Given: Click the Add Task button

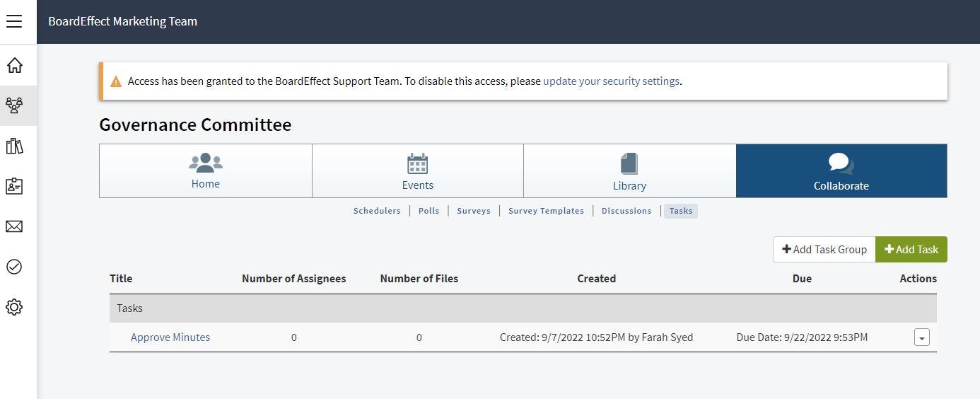Looking at the screenshot, I should pos(911,250).
